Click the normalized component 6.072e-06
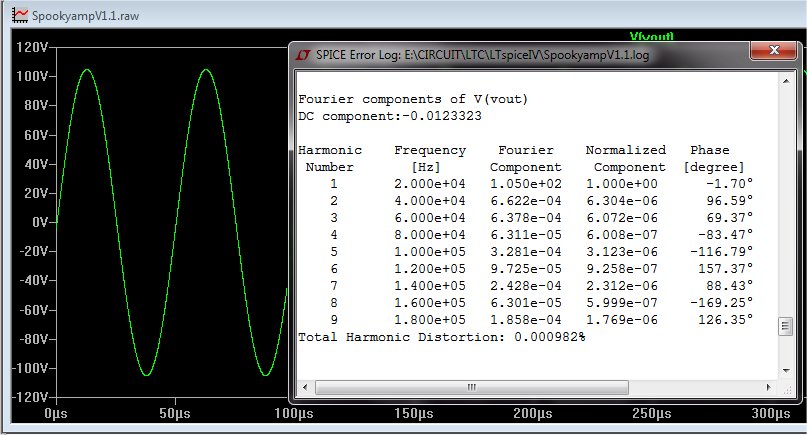Image resolution: width=807 pixels, height=435 pixels. point(622,218)
